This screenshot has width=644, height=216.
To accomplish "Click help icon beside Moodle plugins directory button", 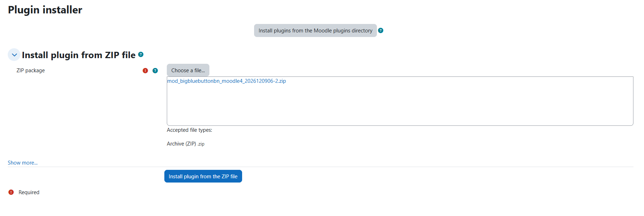I will (380, 31).
